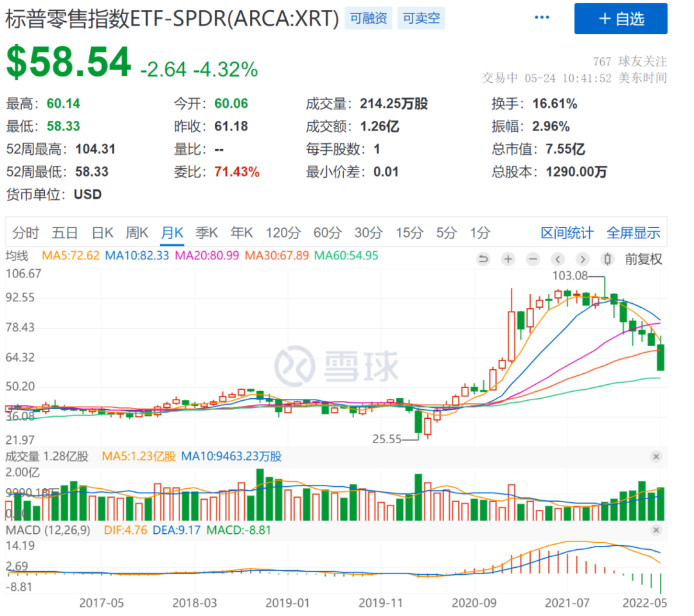694x616 pixels.
Task: Click 全屏显示 fullscreen link
Action: 634,233
